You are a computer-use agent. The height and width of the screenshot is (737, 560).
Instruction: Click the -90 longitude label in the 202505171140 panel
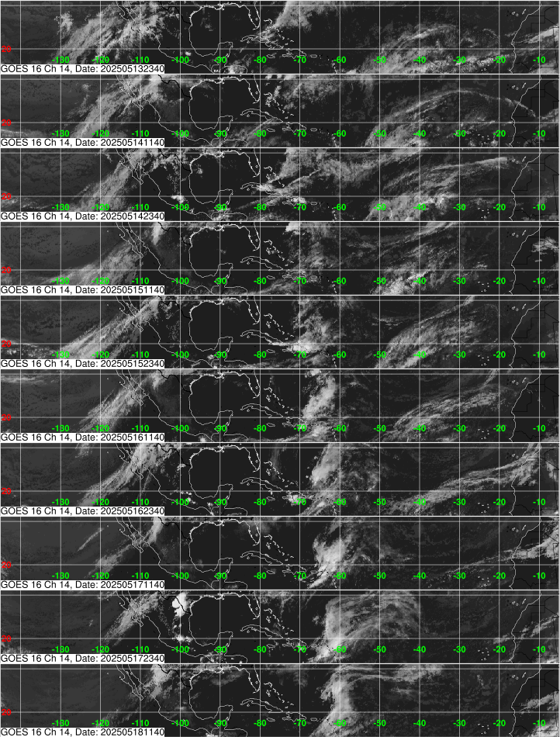click(x=220, y=576)
